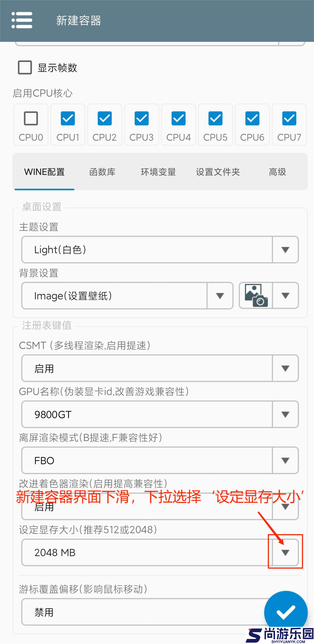Tap the wallpaper image picker icon
Screen dimensions: 314x644
click(256, 296)
